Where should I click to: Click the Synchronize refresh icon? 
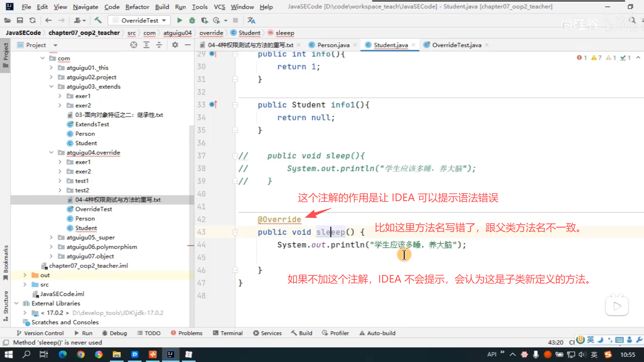point(33,20)
